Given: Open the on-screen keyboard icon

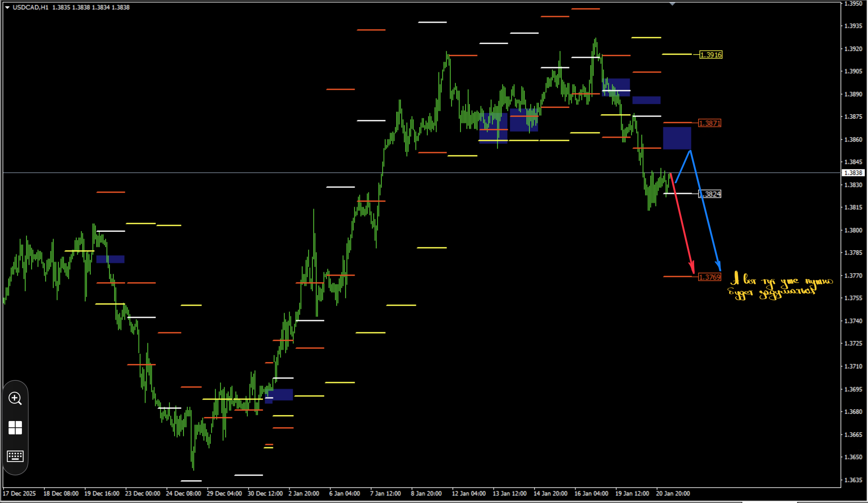Looking at the screenshot, I should pos(15,456).
